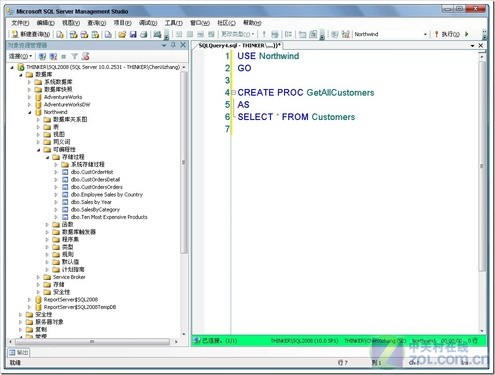Image resolution: width=495 pixels, height=375 pixels.
Task: Open Object Explorer window position dropdown arrow
Action: [164, 45]
